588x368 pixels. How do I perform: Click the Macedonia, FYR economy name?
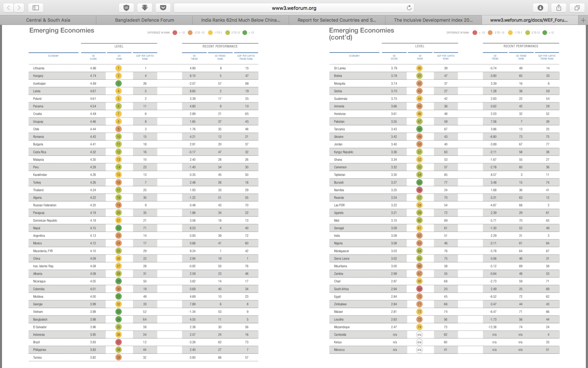click(43, 251)
